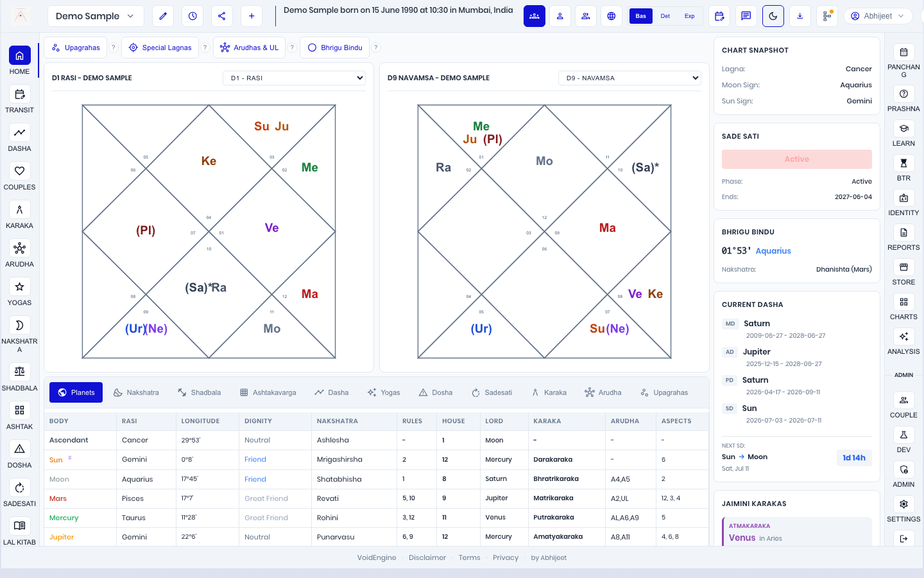
Task: Open the Store icon in right sidebar
Action: point(903,267)
